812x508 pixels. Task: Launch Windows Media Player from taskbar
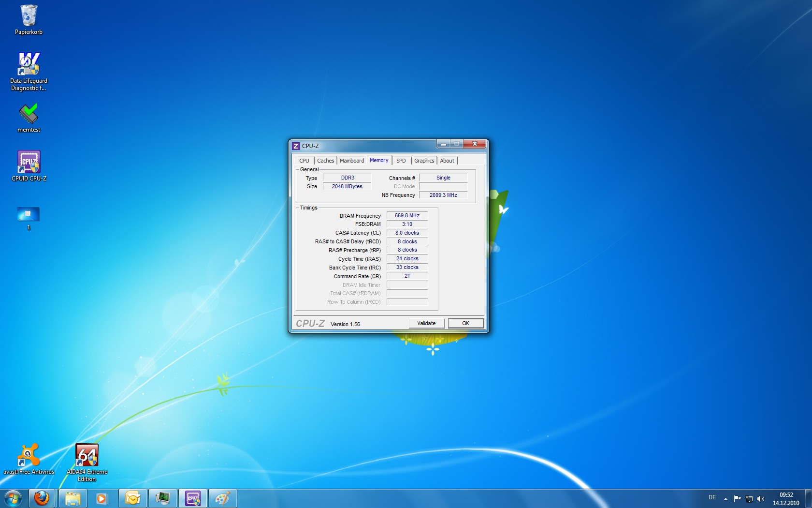(x=101, y=498)
